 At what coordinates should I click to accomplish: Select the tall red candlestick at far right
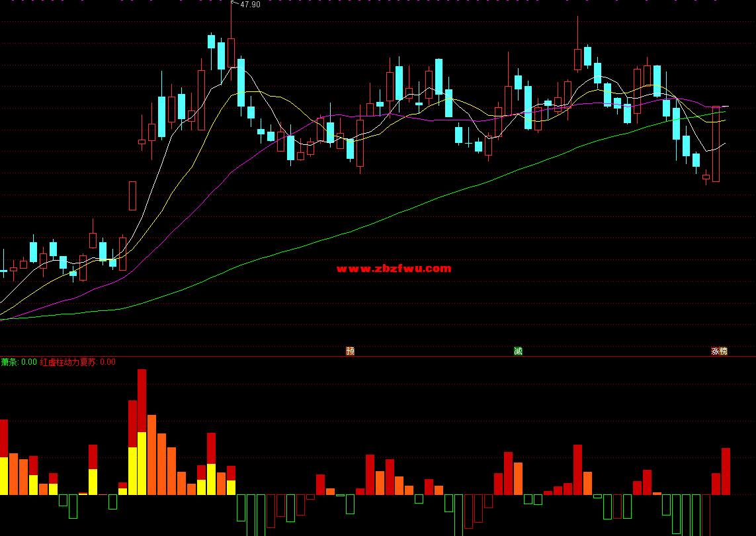pos(716,144)
